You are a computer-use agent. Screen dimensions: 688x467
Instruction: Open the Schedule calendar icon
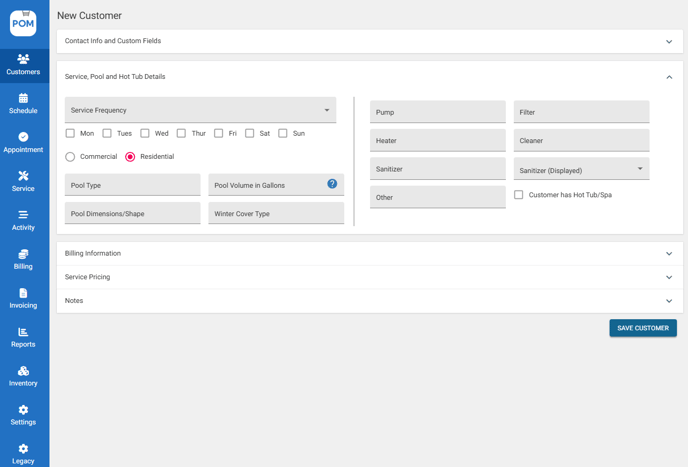tap(23, 99)
